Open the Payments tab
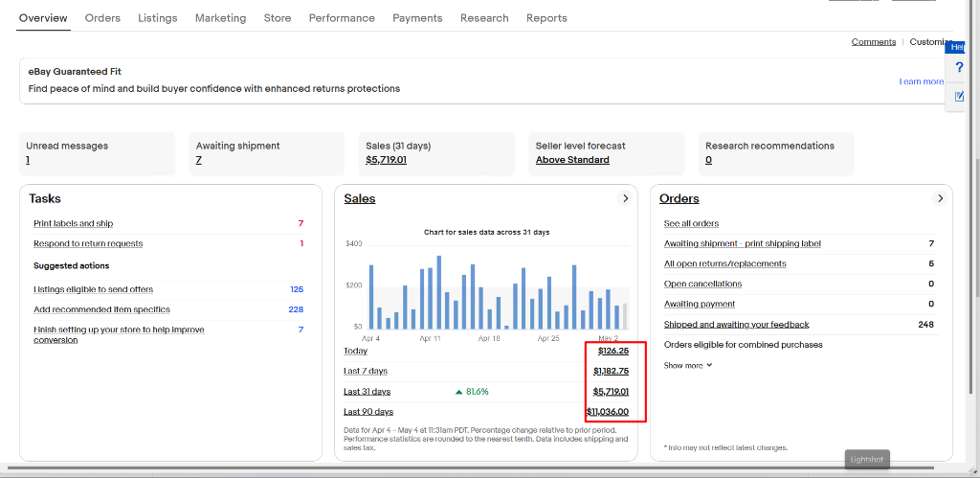The image size is (980, 478). point(417,18)
